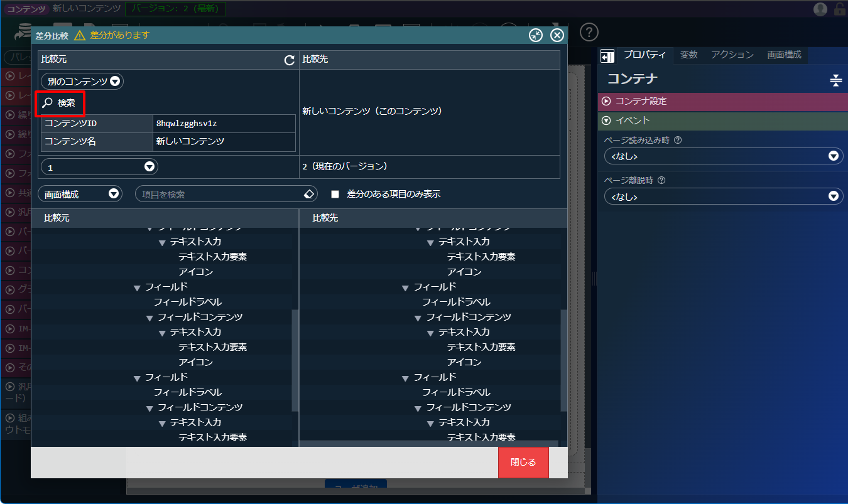Open help via the question mark toolbar icon
This screenshot has height=504, width=848.
click(x=589, y=32)
